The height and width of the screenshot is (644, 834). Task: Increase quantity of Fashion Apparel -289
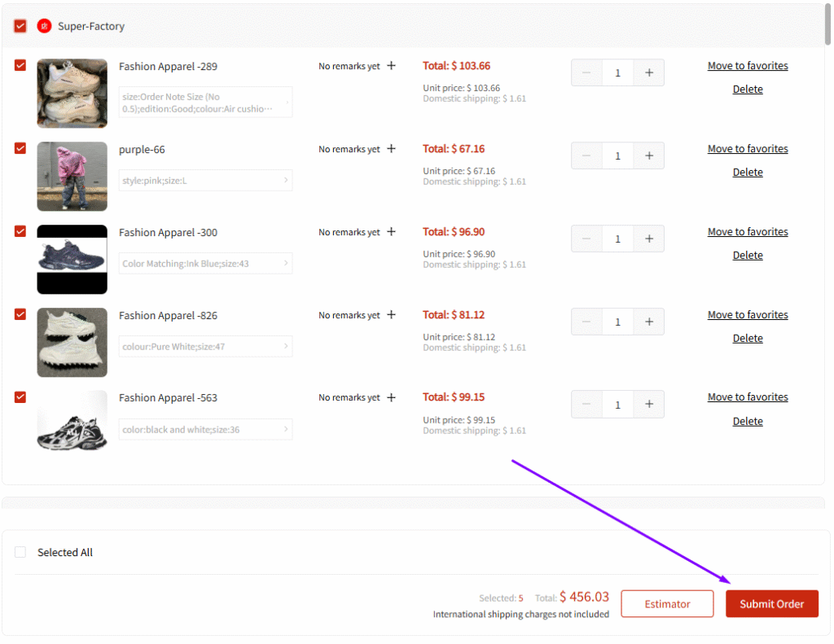pyautogui.click(x=649, y=72)
